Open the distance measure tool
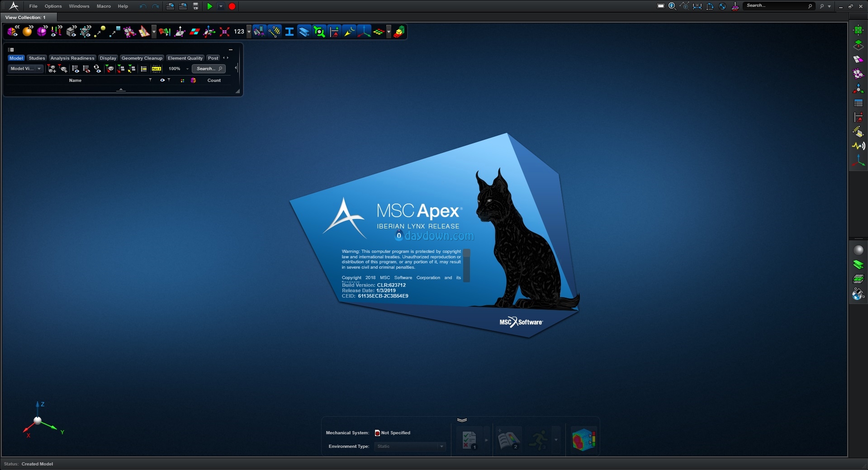Viewport: 868px width, 470px height. (697, 6)
